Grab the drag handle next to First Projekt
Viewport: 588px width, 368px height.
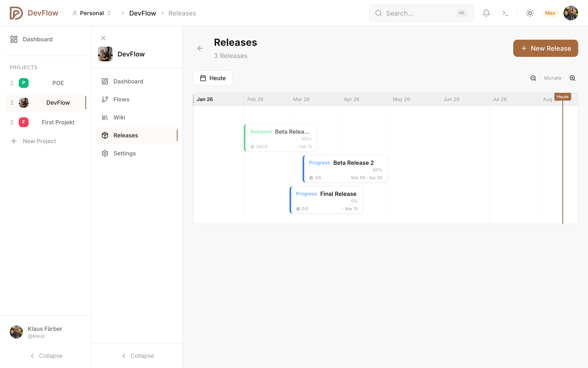12,122
